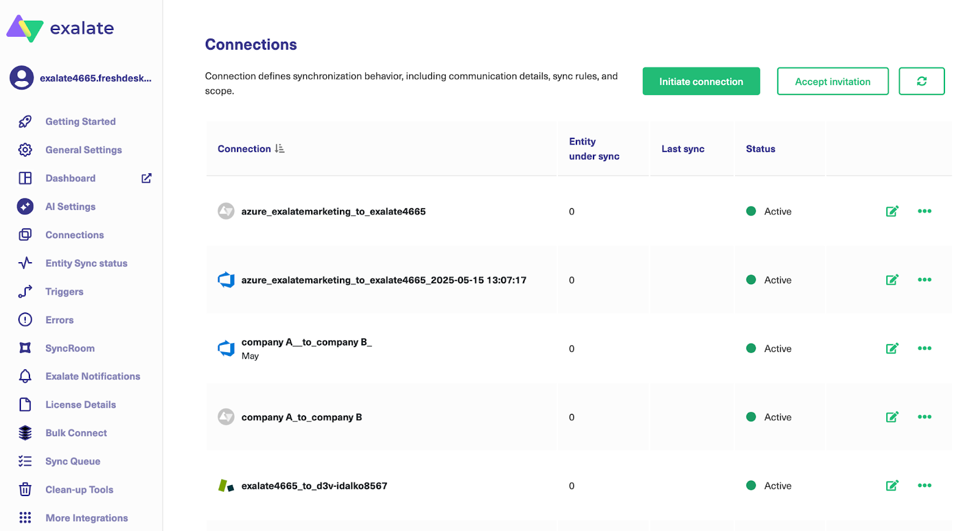Click Zendesk icon of exalate4665_to_d3v-idalko8567

coord(226,486)
